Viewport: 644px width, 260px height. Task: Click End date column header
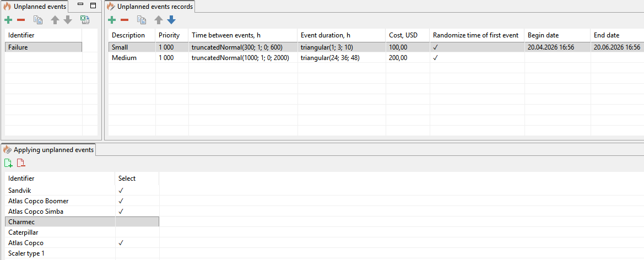pyautogui.click(x=618, y=35)
